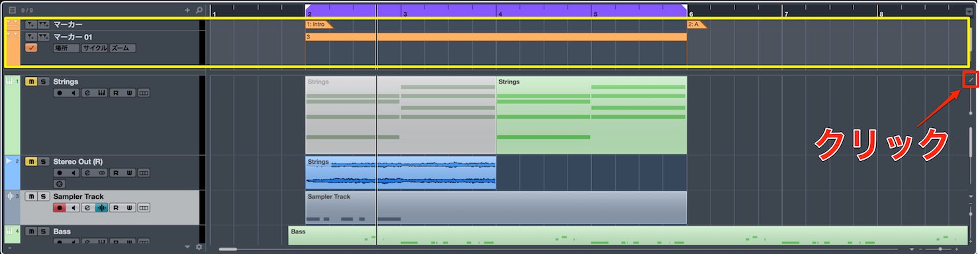Screen dimensions: 980x254
Task: Mute the Strings track
Action: [31, 82]
